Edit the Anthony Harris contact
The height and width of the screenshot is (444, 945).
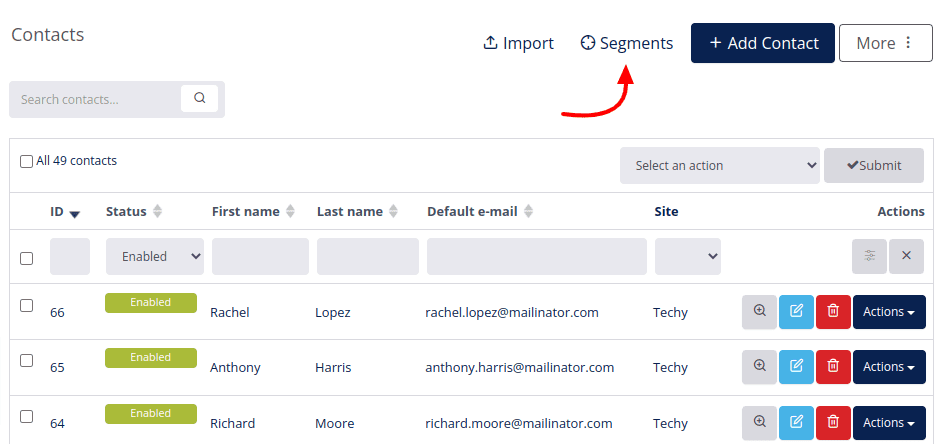click(796, 367)
